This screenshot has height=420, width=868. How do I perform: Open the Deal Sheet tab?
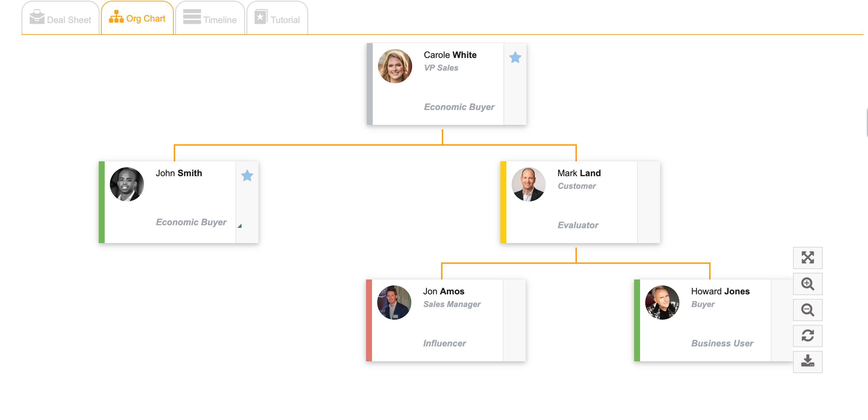tap(61, 18)
